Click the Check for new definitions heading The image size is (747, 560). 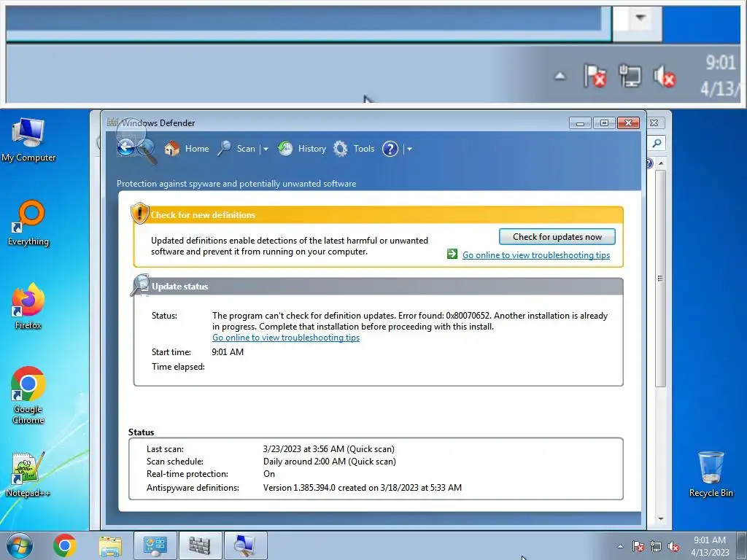(x=203, y=215)
